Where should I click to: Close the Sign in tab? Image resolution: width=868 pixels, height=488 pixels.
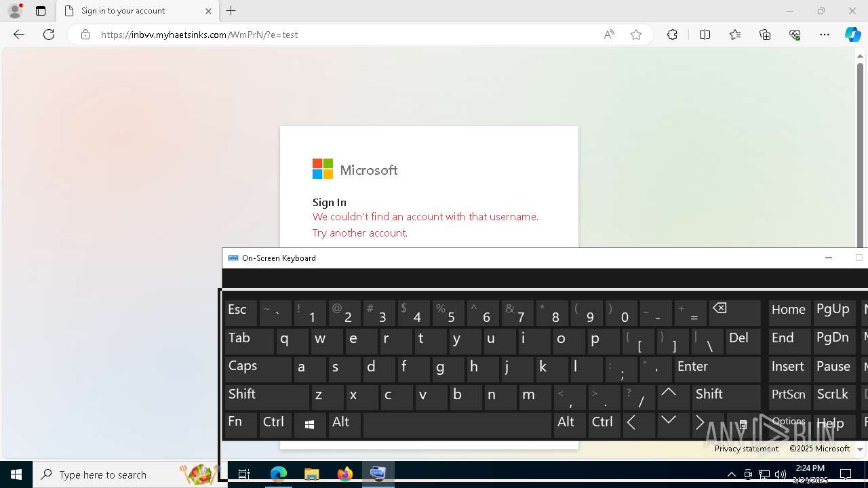tap(208, 11)
